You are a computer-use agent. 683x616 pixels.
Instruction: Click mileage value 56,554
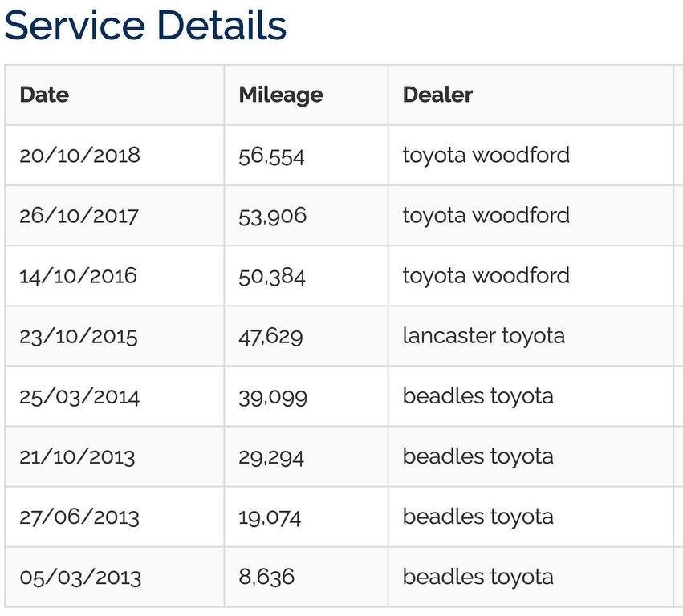271,156
